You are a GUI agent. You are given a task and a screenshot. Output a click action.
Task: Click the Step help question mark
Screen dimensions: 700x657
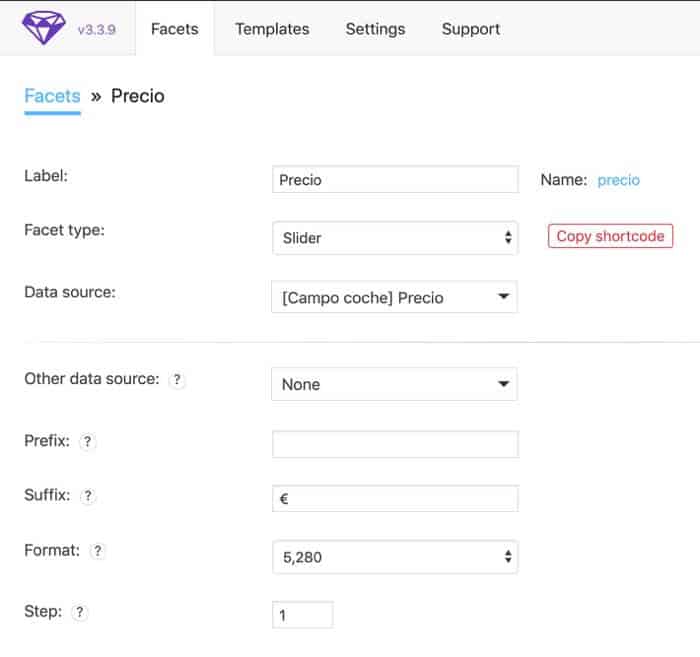(79, 612)
